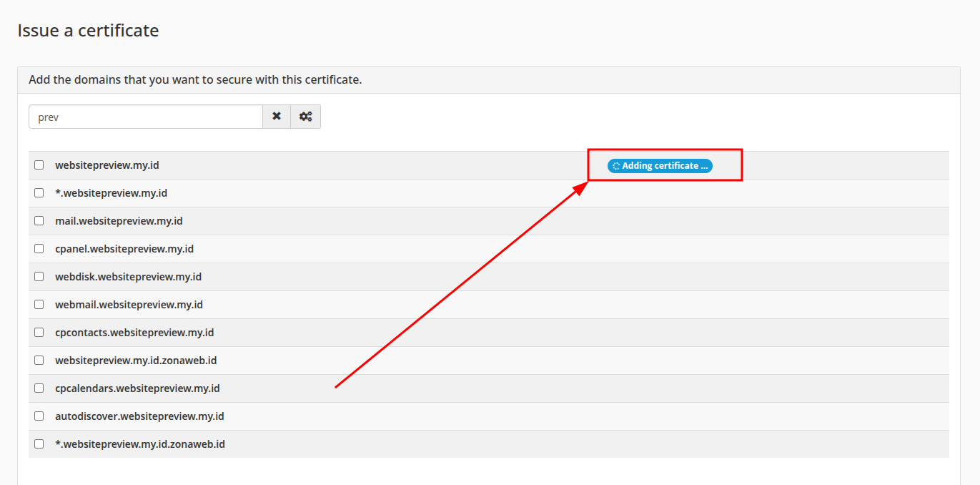This screenshot has width=980, height=485.
Task: Select cpanel.websitepreview.my.id checkbox
Action: (39, 249)
